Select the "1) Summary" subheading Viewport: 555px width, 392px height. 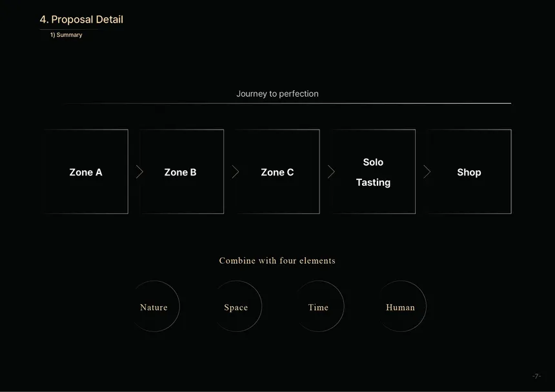tap(66, 35)
